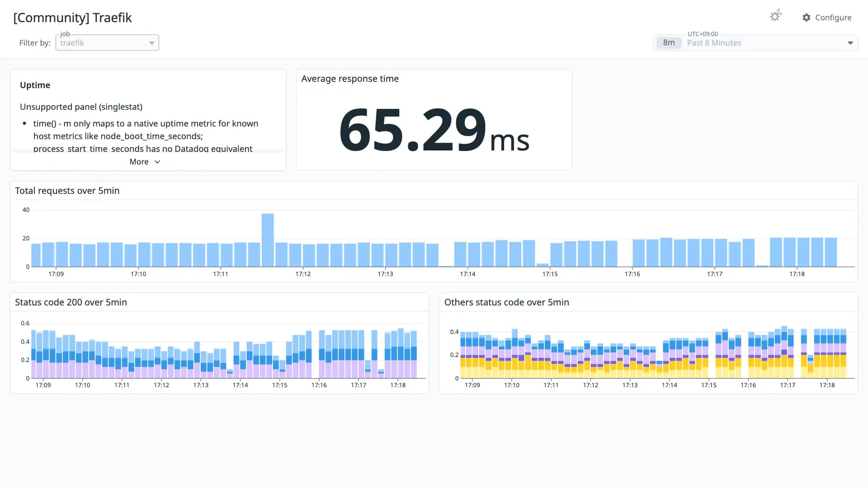
Task: Click Others status code over 5min title
Action: (x=506, y=302)
